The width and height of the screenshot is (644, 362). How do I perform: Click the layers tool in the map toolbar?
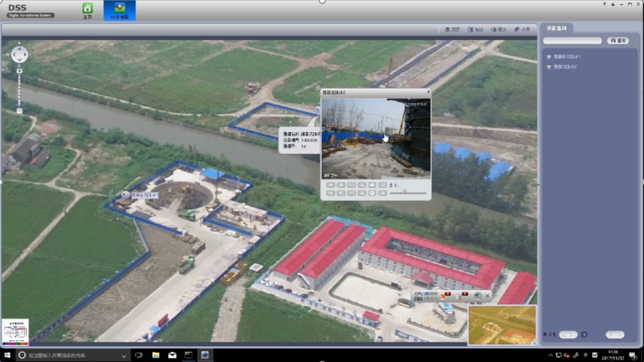tap(452, 29)
